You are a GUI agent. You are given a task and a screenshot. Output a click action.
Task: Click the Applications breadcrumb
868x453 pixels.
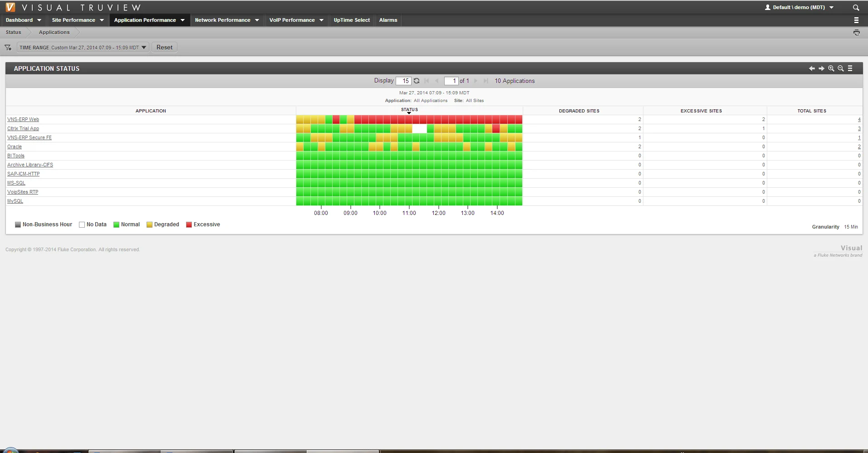point(54,32)
